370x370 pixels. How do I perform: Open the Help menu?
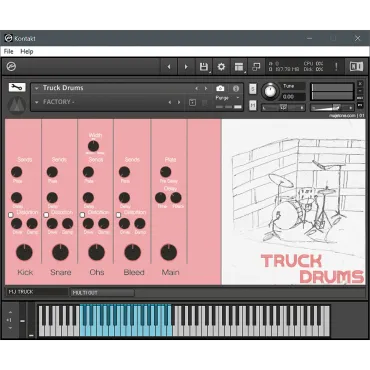click(27, 51)
